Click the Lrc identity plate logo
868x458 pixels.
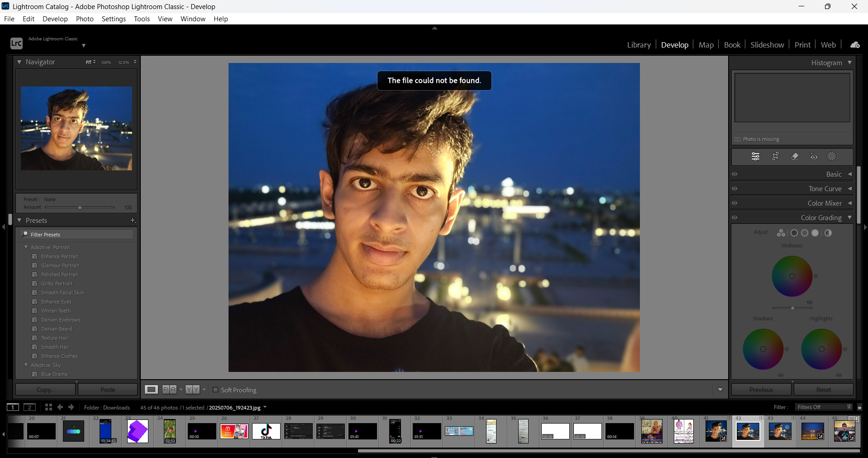(x=16, y=43)
